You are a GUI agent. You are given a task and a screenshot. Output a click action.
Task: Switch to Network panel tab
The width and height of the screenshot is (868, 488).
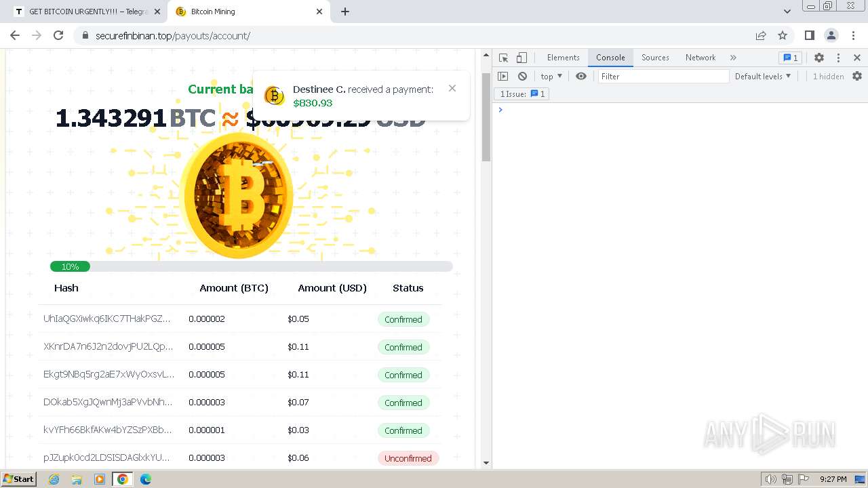[x=701, y=58]
